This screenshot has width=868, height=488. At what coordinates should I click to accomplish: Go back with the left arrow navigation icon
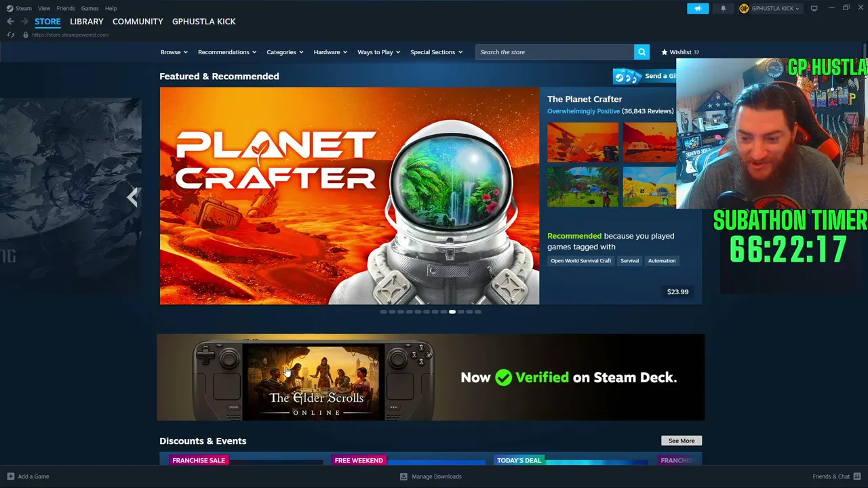[x=10, y=22]
